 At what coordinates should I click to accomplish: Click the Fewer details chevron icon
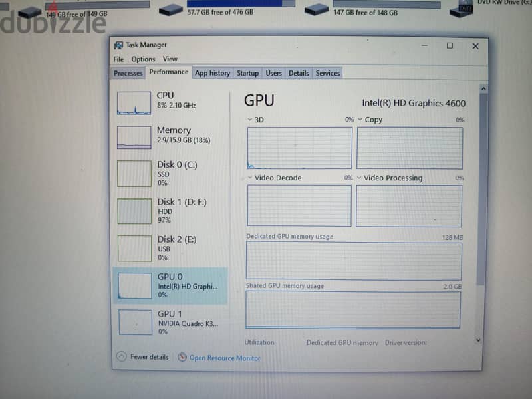(122, 356)
